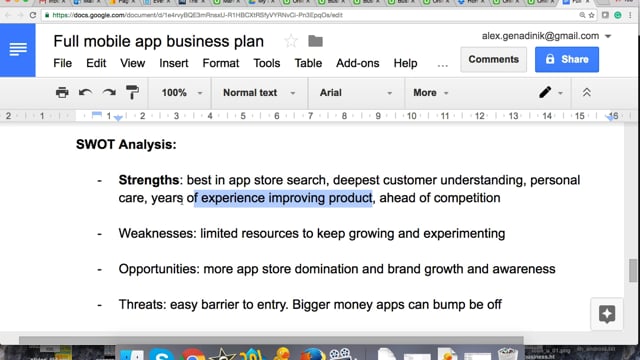
Task: Open the Tools menu
Action: [267, 63]
